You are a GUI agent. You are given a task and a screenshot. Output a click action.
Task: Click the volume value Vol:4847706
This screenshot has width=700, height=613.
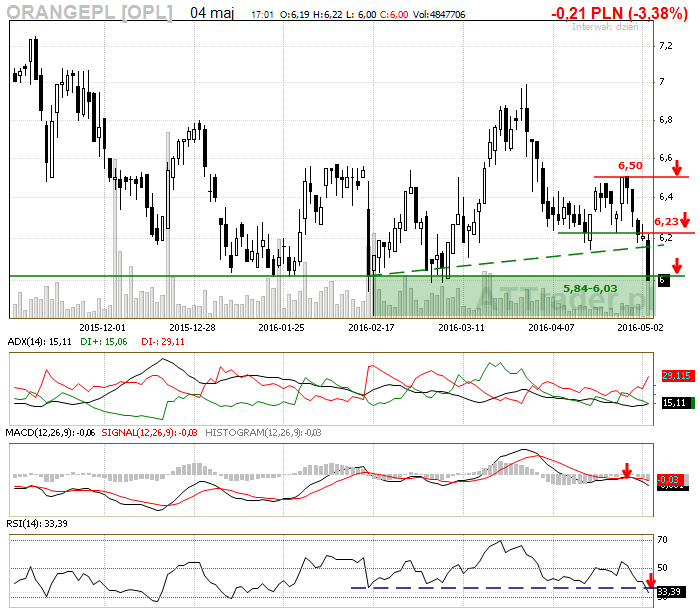(x=439, y=15)
